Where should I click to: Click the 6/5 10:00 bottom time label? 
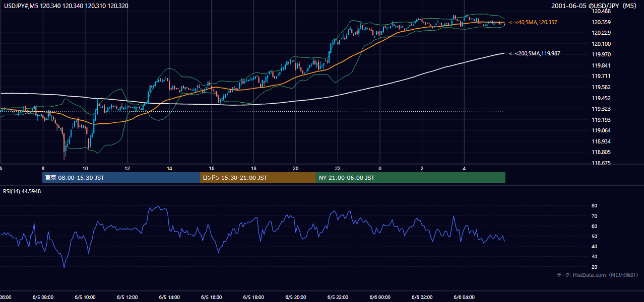click(85, 297)
